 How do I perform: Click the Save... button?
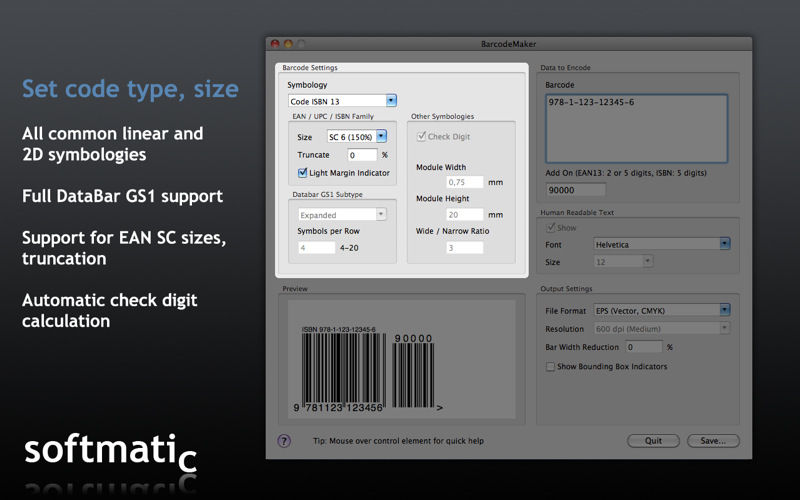point(713,441)
